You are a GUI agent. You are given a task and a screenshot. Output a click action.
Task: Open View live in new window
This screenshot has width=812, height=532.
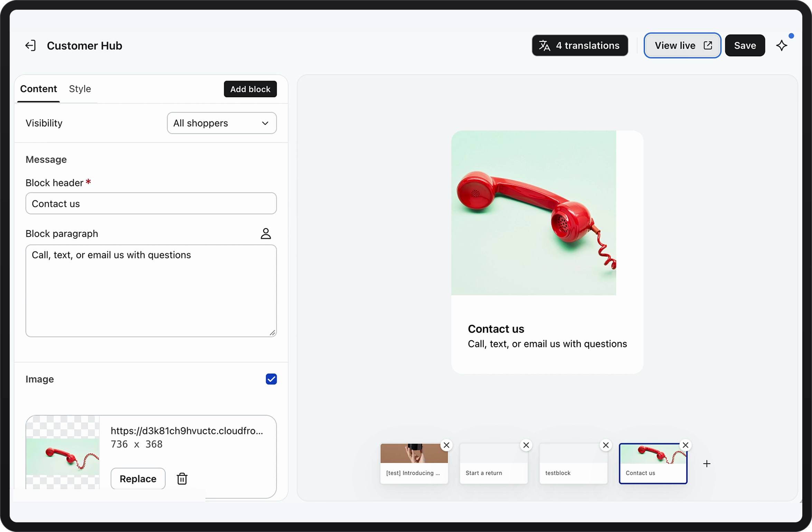coord(682,45)
